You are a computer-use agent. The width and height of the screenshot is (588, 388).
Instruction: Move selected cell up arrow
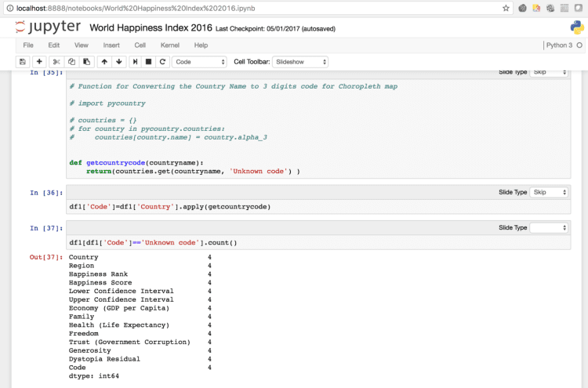pyautogui.click(x=104, y=62)
